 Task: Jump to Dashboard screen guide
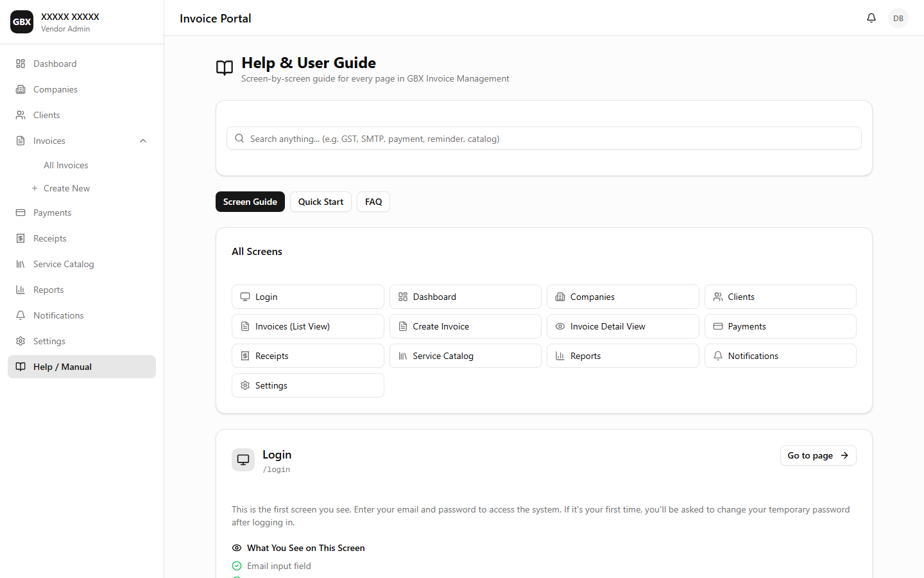point(465,297)
